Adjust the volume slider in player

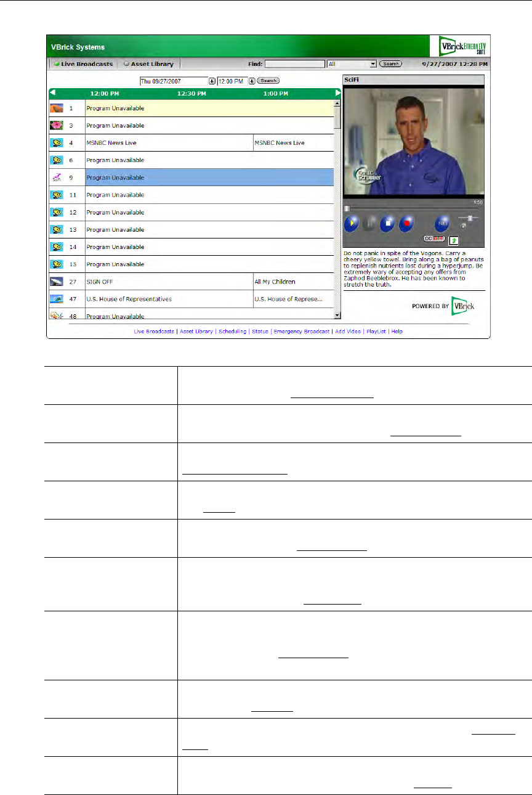point(470,218)
